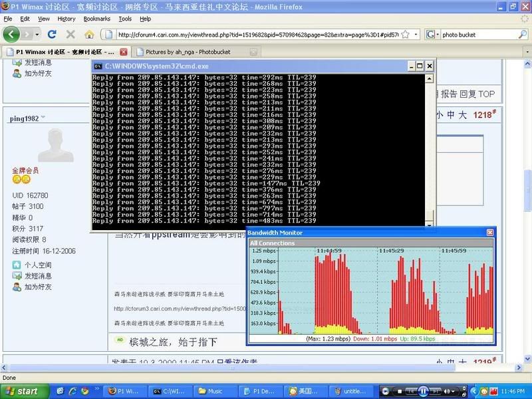Open the Bookmarks menu

[97, 19]
